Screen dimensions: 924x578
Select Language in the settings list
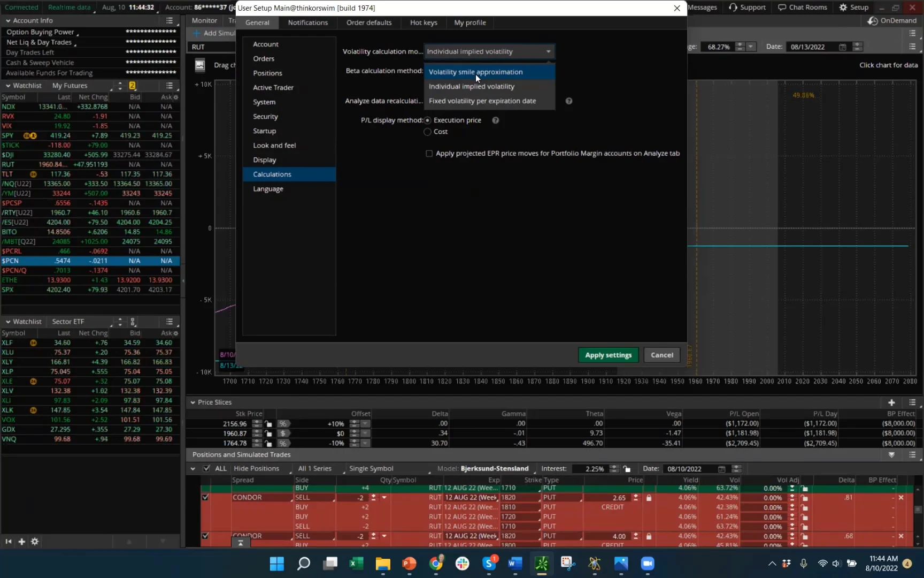coord(289,189)
